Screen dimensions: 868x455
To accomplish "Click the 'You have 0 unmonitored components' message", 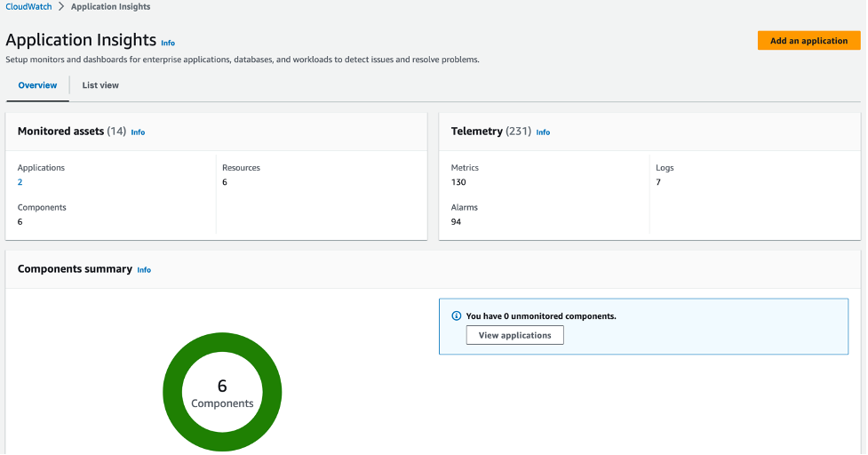I will point(541,316).
